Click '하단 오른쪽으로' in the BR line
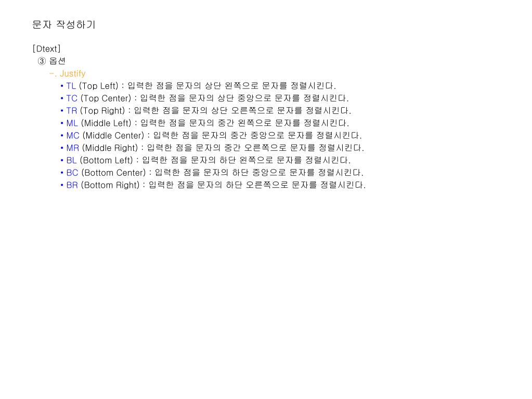 point(257,185)
